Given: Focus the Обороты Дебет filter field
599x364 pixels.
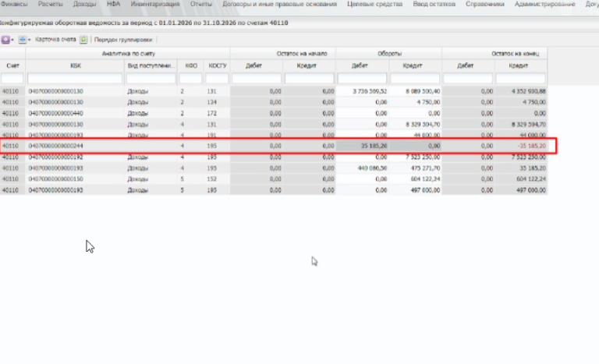Looking at the screenshot, I should coord(362,79).
